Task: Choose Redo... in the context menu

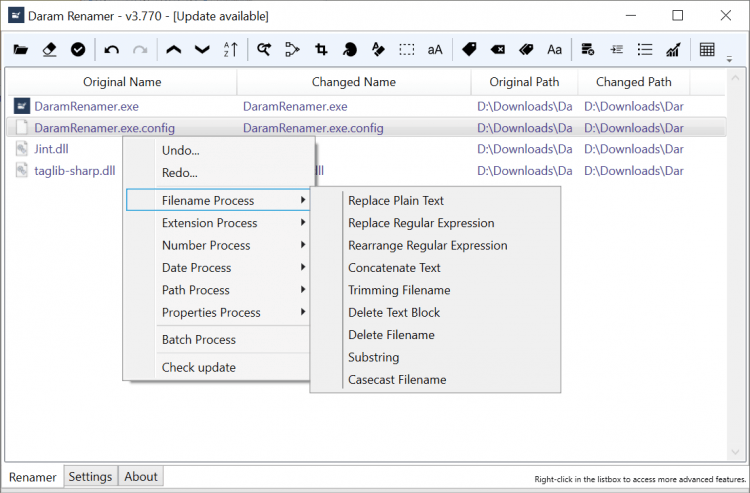Action: click(x=218, y=173)
